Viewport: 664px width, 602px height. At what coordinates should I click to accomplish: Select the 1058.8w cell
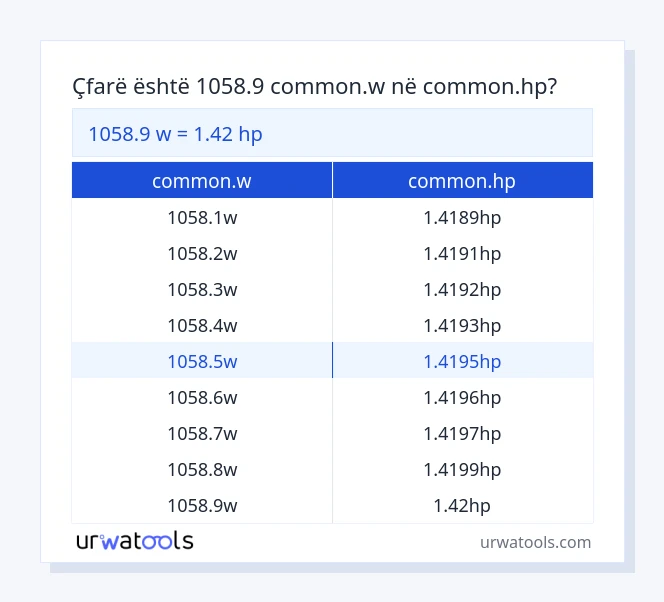(x=202, y=469)
